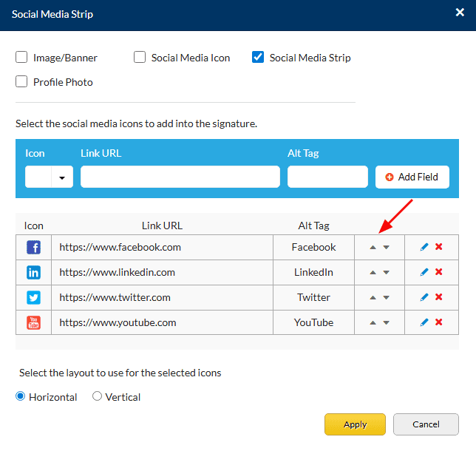Screen dimensions: 476x451
Task: Delete the YouTube row with red X
Action: (x=439, y=322)
